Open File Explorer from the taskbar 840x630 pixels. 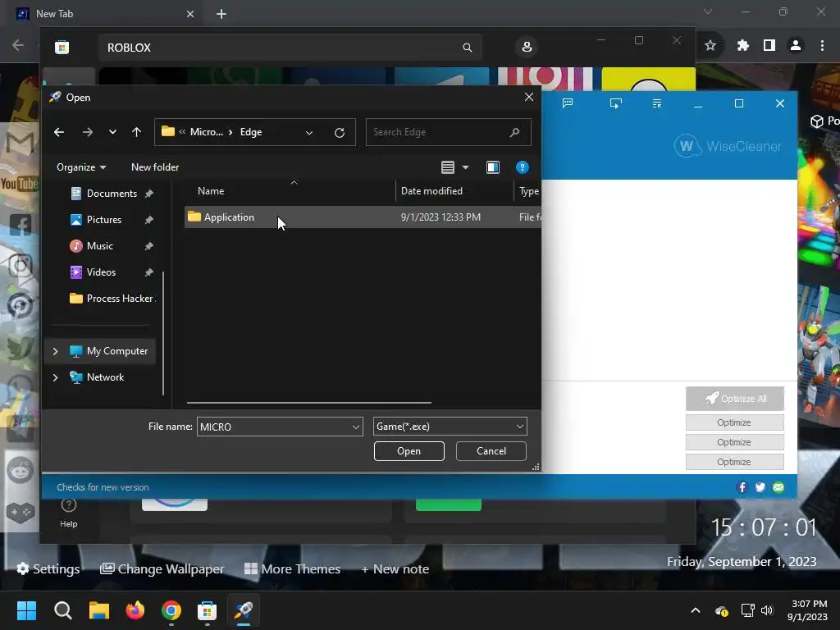pyautogui.click(x=99, y=610)
